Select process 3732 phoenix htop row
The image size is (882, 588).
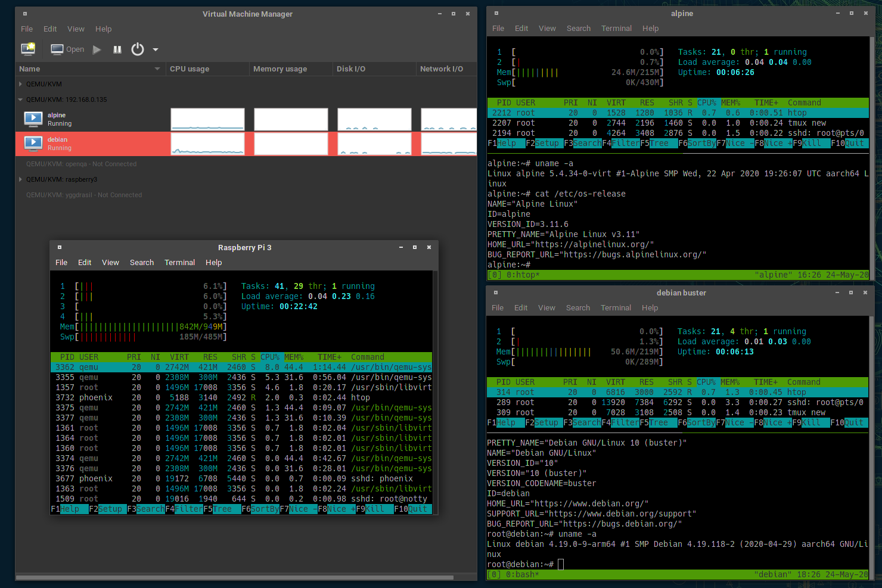(x=241, y=397)
